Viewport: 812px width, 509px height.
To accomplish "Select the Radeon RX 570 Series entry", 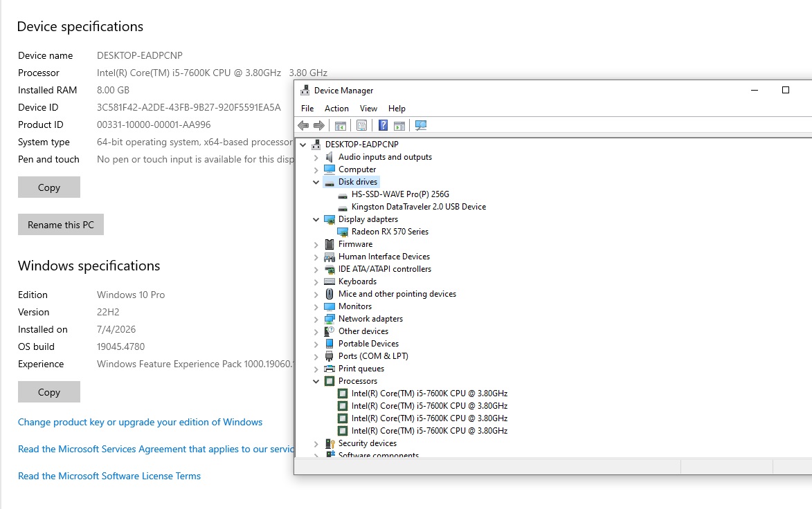I will click(390, 232).
